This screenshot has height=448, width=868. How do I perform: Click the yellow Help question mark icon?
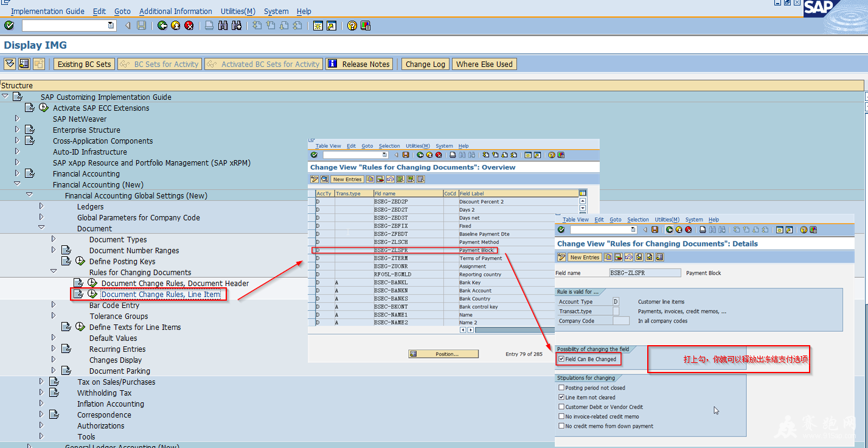352,26
